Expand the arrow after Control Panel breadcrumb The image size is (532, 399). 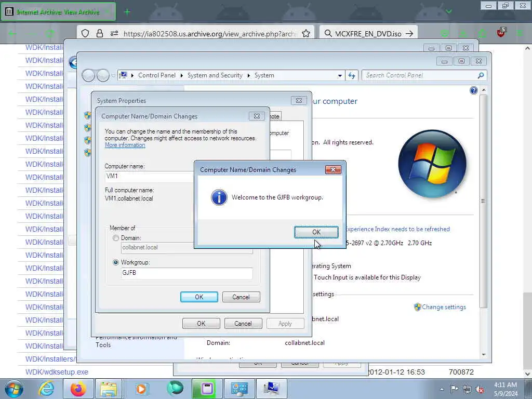pos(181,75)
